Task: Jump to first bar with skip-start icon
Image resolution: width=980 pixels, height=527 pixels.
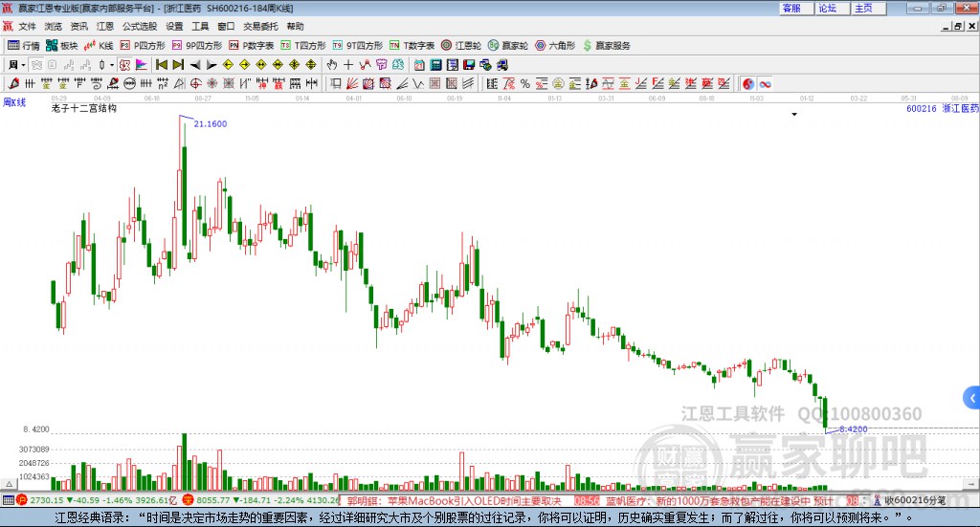Action: (x=161, y=65)
